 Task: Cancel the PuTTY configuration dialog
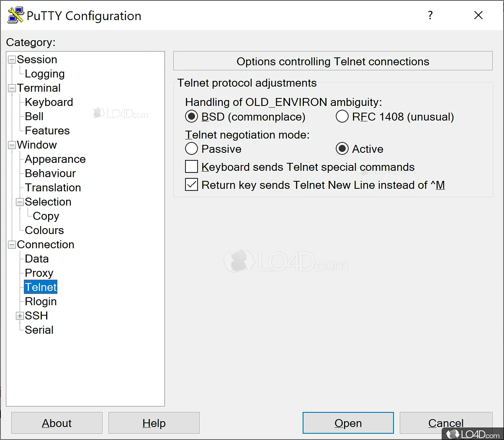[x=446, y=423]
